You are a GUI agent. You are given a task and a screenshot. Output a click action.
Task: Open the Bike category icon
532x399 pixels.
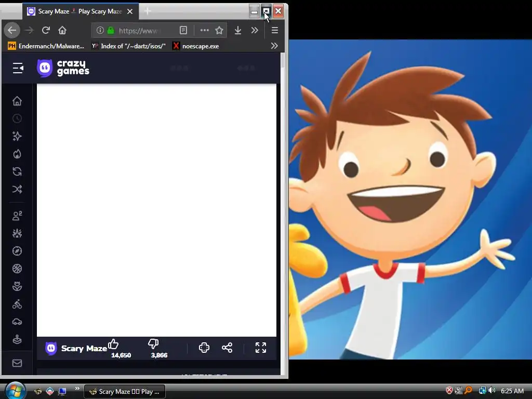click(x=17, y=304)
